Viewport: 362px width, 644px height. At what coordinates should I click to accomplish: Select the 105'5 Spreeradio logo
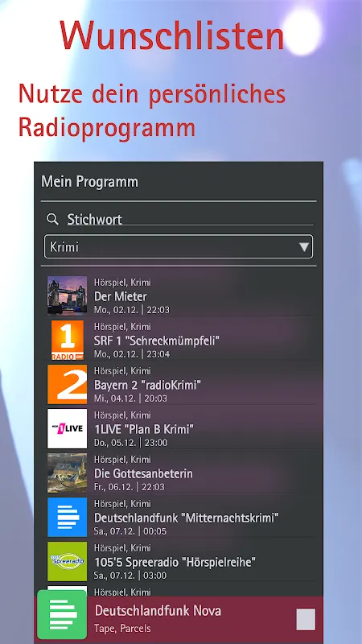coord(68,561)
